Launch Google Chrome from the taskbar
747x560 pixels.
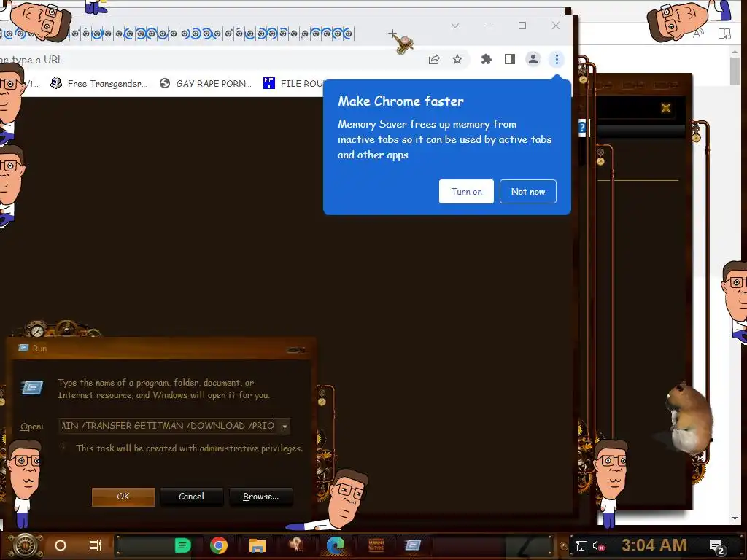219,545
